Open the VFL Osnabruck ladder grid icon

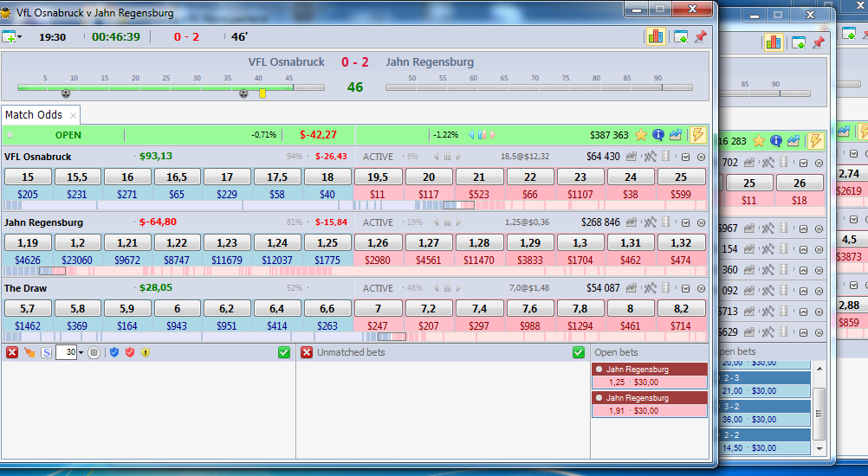666,157
